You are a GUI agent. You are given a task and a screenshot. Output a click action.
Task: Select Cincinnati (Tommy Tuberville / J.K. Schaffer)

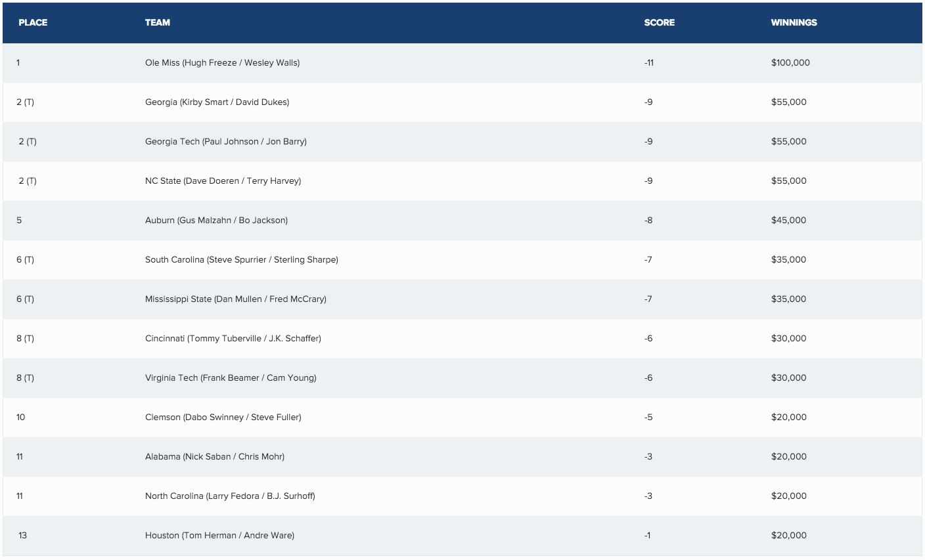pyautogui.click(x=233, y=339)
